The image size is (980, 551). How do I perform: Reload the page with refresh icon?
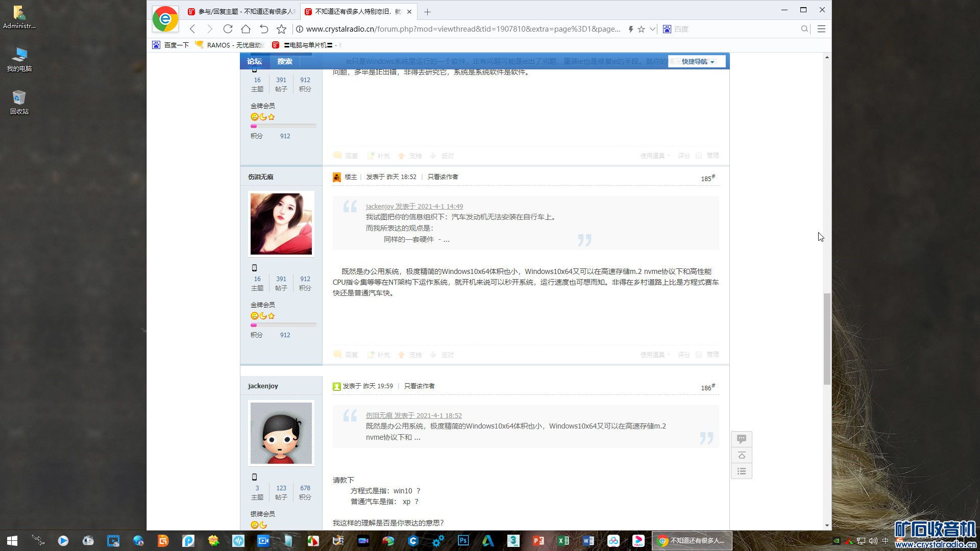coord(228,29)
